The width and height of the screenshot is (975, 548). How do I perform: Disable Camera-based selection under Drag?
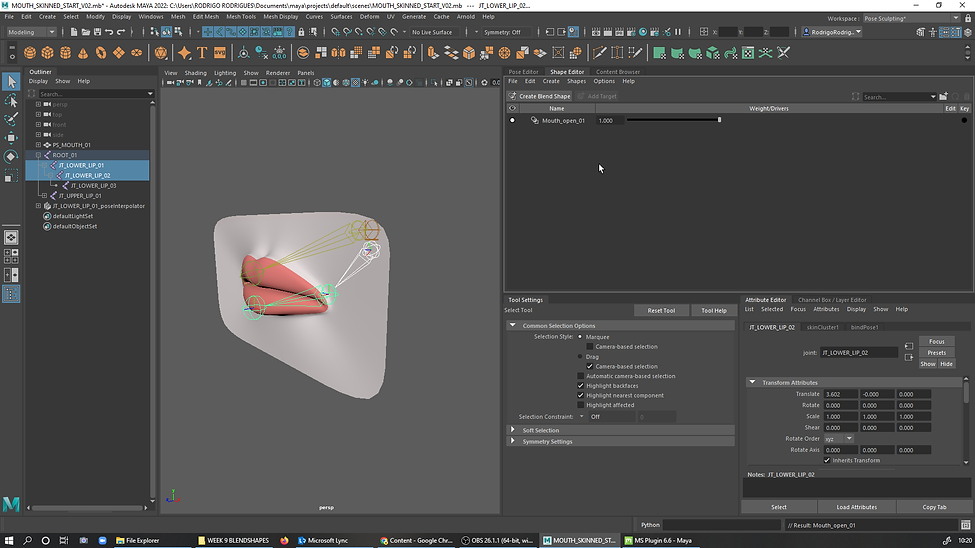pos(589,366)
